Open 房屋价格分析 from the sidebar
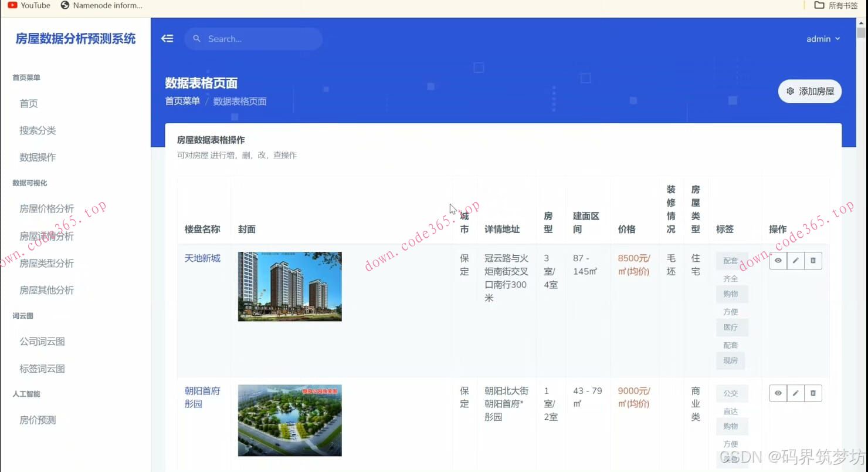This screenshot has width=868, height=472. 46,208
